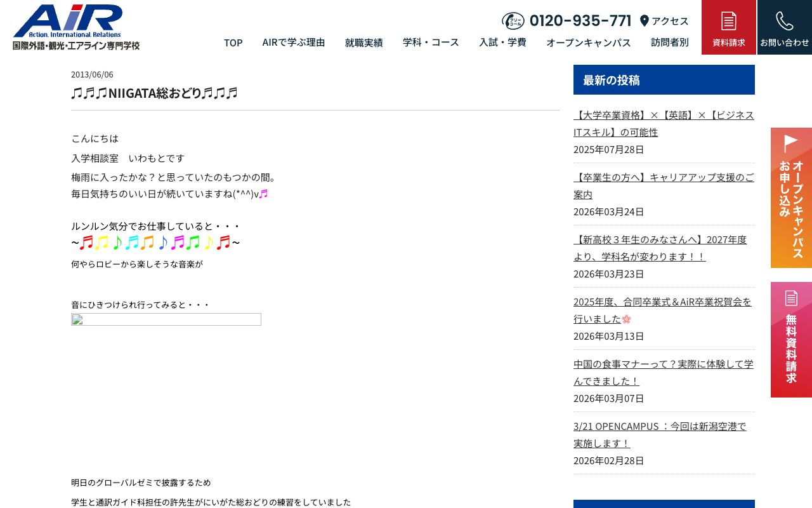This screenshot has height=508, width=812.
Task: Click the location pin icon beside アクセス
Action: pos(645,20)
